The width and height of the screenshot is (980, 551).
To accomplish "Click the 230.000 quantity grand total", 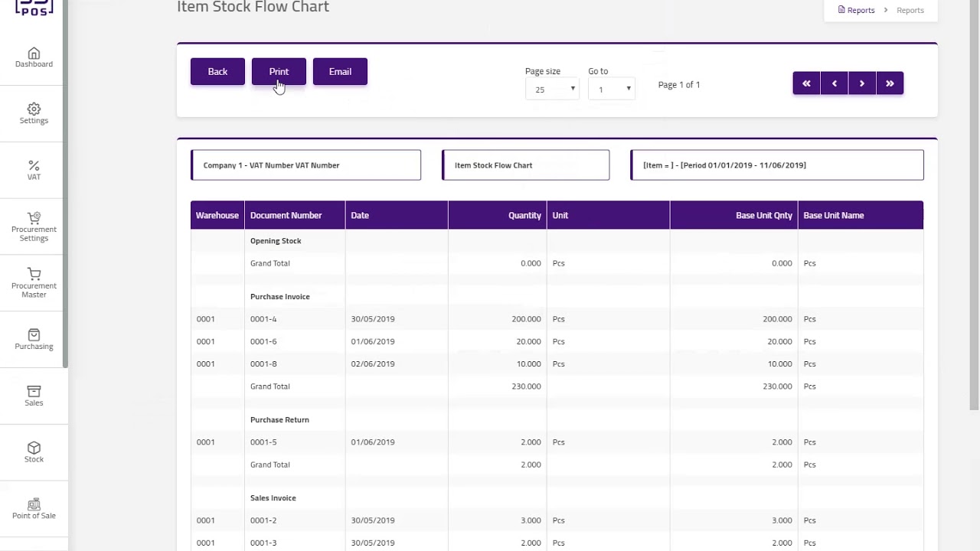I will click(526, 386).
